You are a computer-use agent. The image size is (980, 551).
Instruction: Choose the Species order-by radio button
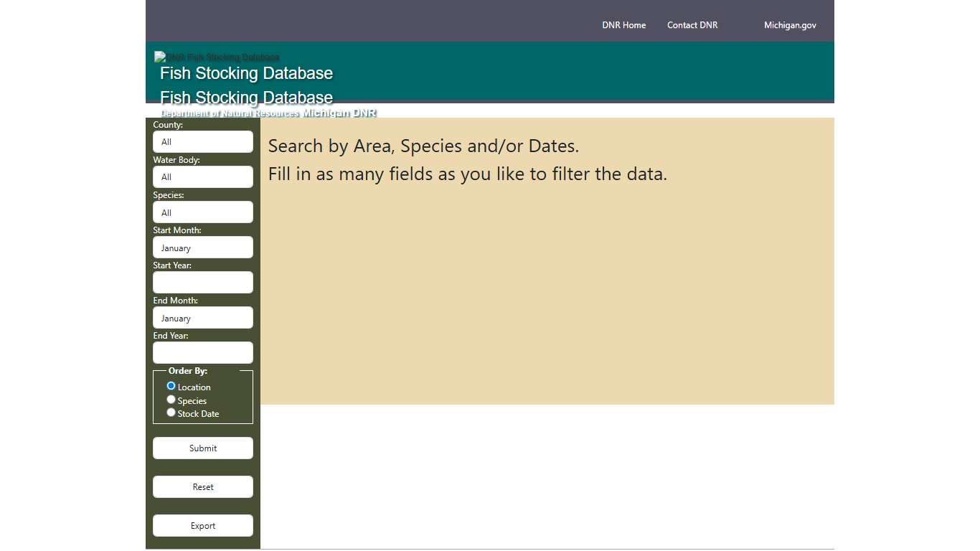[x=171, y=400]
